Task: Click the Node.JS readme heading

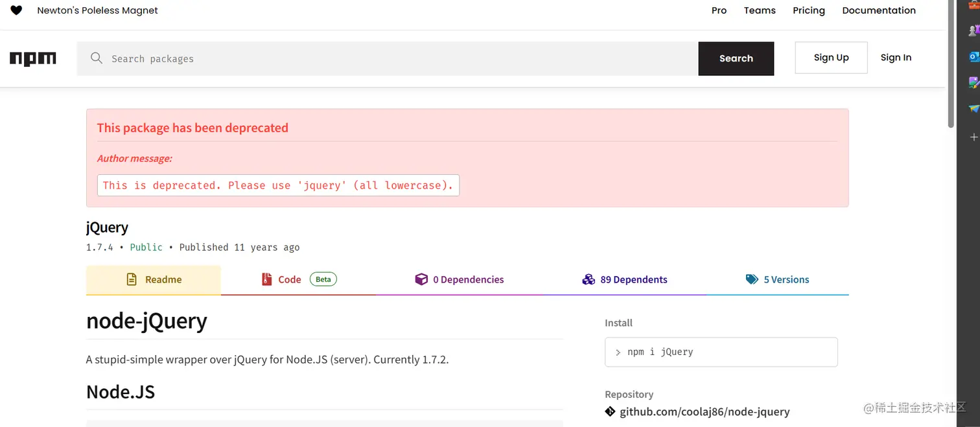Action: click(121, 392)
